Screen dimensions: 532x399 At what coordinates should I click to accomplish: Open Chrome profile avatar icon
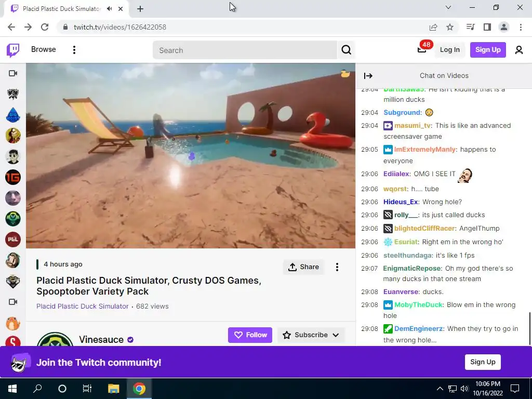click(x=504, y=27)
